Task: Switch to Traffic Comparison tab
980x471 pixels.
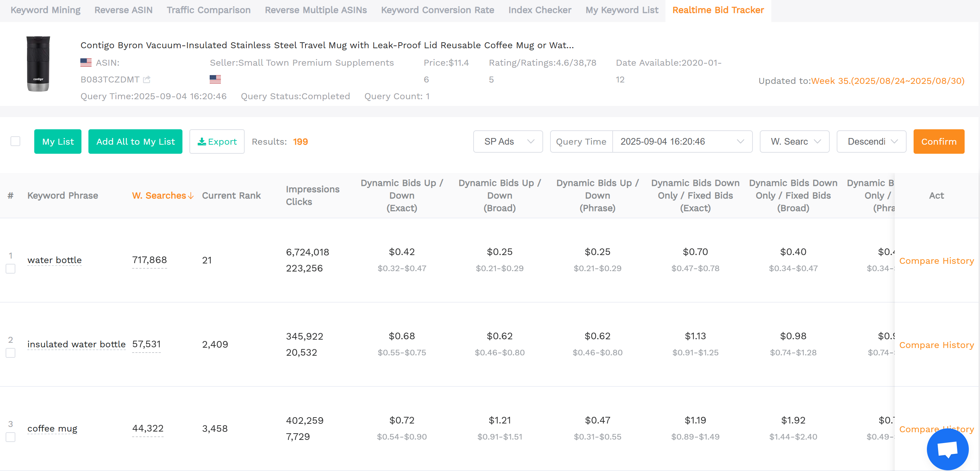Action: coord(209,10)
